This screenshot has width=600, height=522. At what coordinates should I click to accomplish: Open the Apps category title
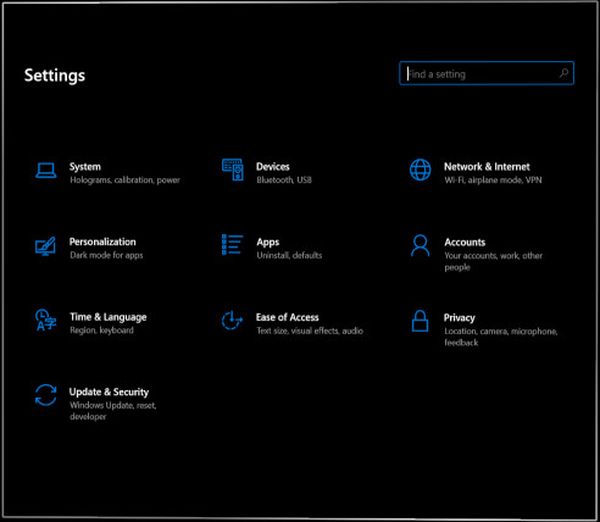point(268,242)
